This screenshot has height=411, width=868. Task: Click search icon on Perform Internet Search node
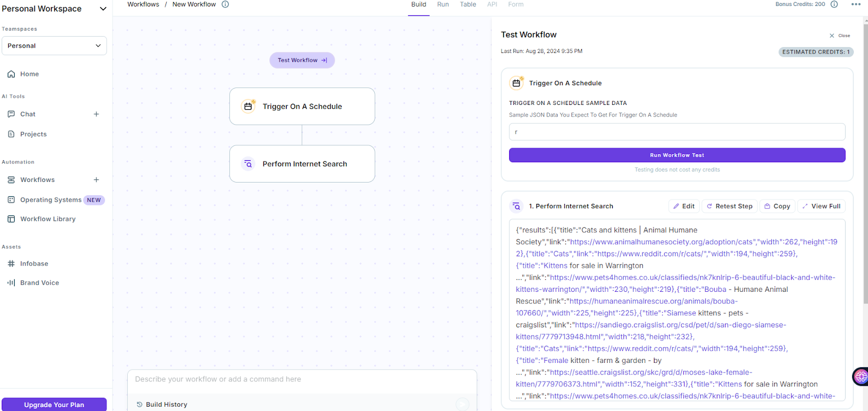point(248,164)
